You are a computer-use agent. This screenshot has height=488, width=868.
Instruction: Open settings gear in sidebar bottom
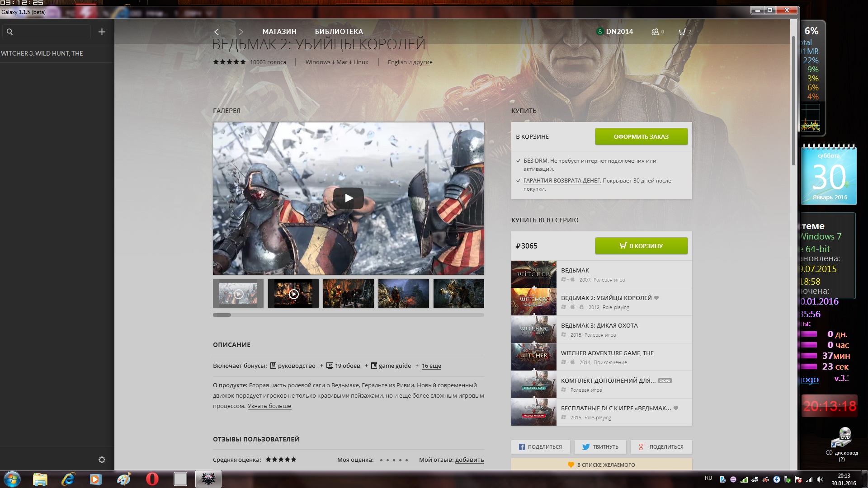pos(102,460)
